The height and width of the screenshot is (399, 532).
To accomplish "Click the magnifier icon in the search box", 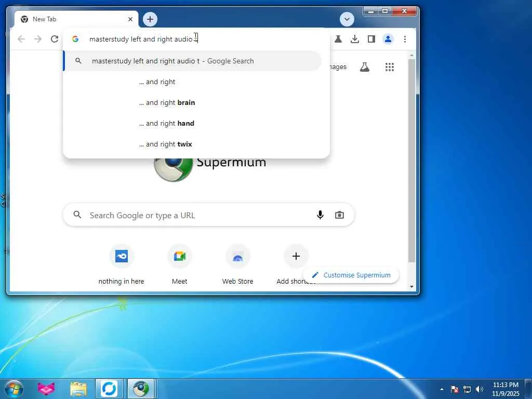I will [x=77, y=215].
